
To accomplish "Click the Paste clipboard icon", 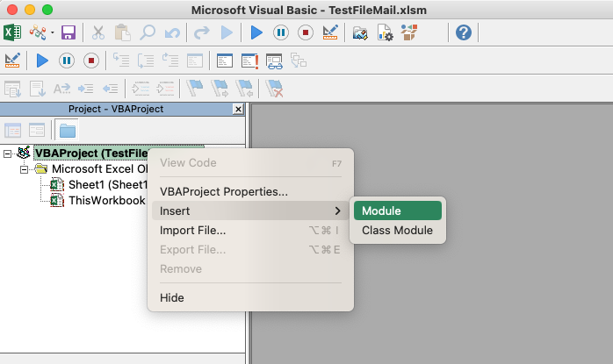I will pyautogui.click(x=122, y=32).
